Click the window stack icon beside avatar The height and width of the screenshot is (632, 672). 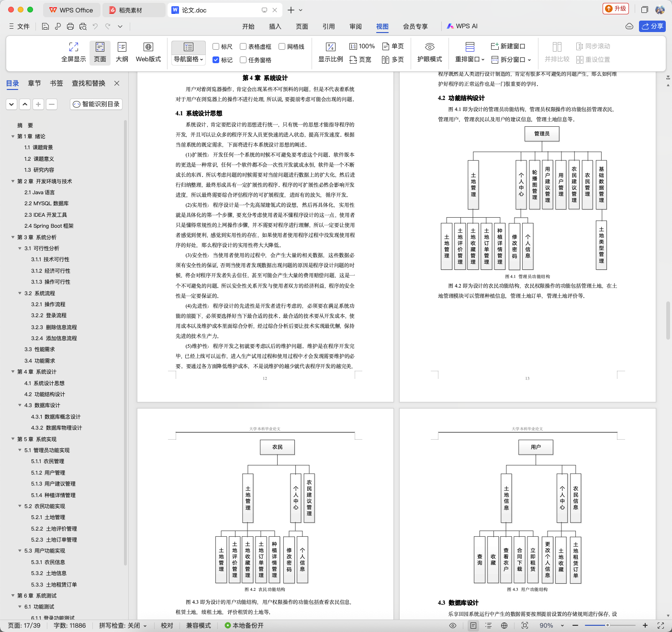pos(645,10)
